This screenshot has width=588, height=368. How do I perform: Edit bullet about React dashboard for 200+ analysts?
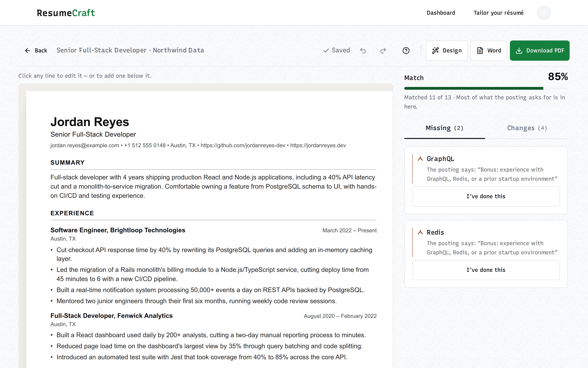click(x=211, y=335)
